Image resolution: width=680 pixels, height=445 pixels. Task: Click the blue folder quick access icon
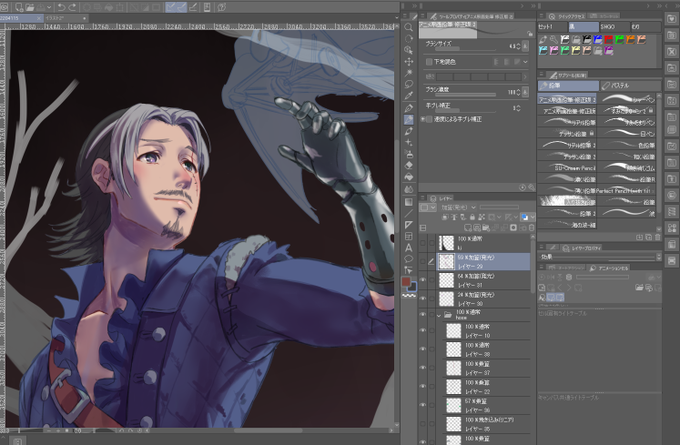coord(598,39)
